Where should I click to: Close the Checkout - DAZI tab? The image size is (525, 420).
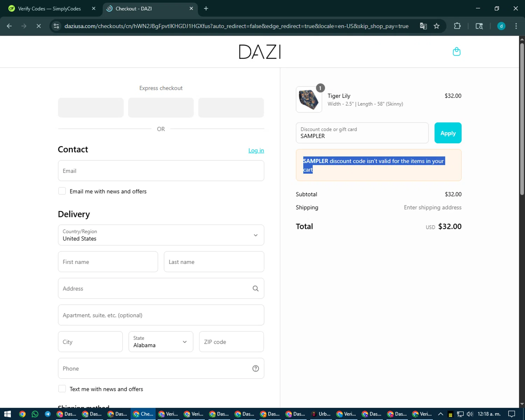191,8
